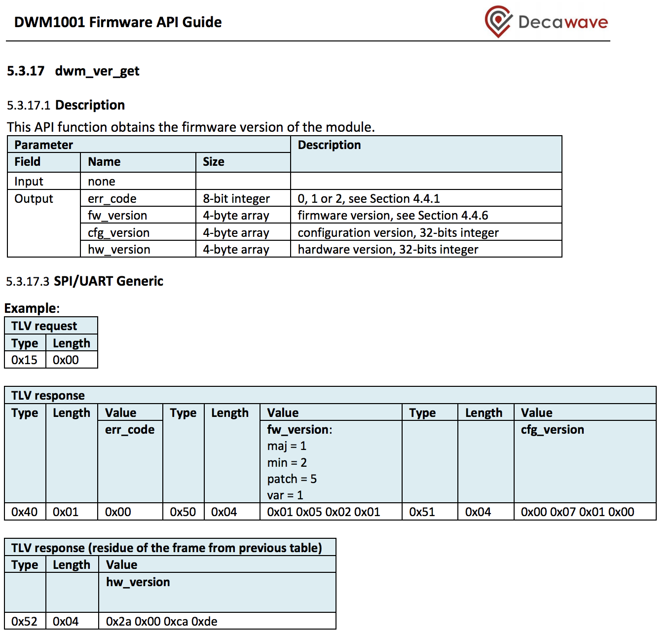The image size is (672, 635).
Task: Click the Decawave logo icon
Action: click(499, 21)
